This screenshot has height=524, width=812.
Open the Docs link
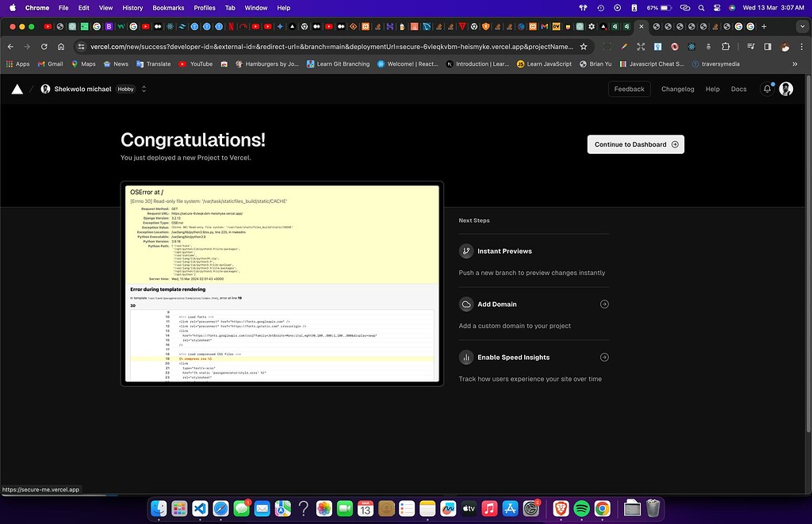739,89
